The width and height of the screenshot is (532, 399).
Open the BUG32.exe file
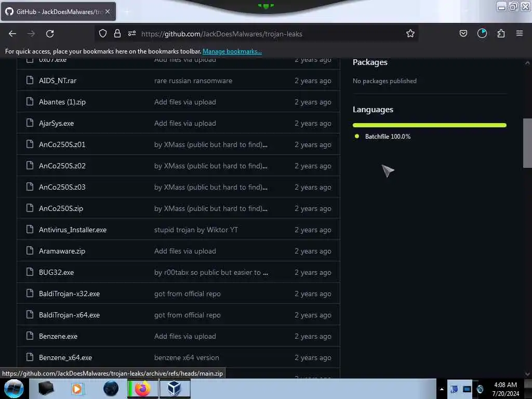click(x=56, y=272)
